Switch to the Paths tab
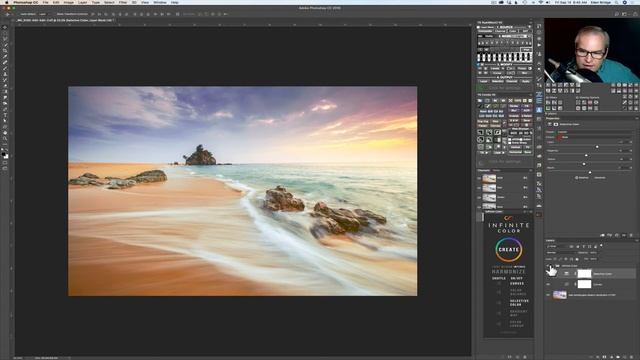 click(x=496, y=170)
